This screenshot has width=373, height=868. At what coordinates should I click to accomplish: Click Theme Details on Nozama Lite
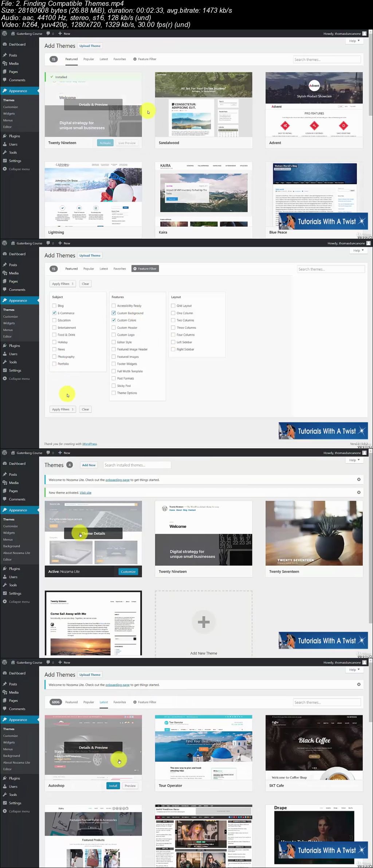coord(93,533)
